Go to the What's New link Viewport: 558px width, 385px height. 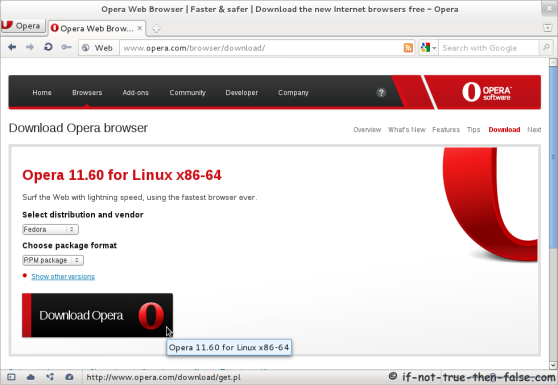click(x=407, y=130)
